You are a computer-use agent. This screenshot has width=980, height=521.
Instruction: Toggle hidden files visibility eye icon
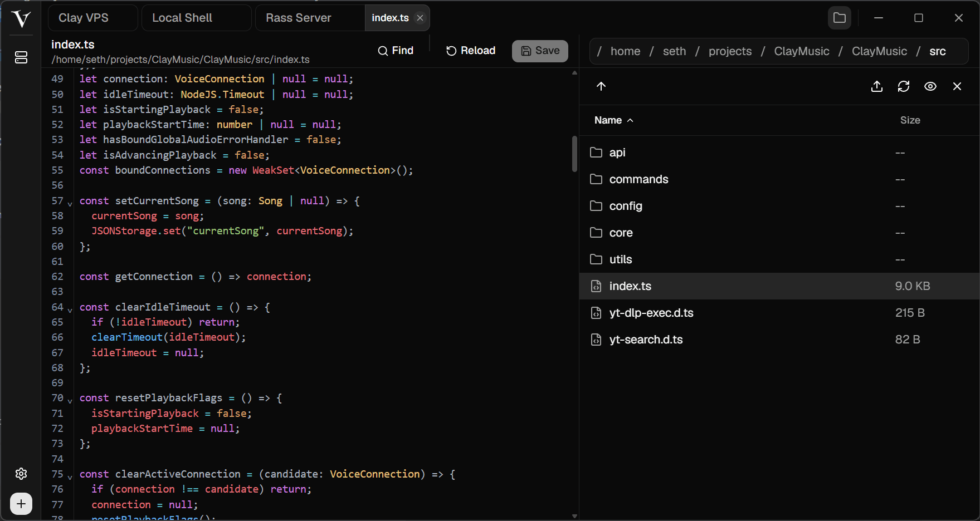click(930, 86)
